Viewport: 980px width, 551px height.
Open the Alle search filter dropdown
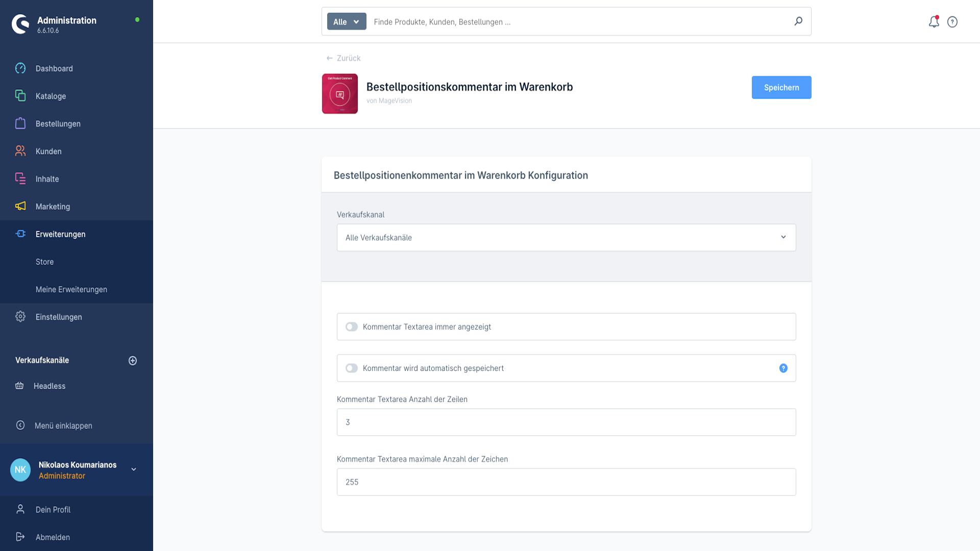point(347,21)
